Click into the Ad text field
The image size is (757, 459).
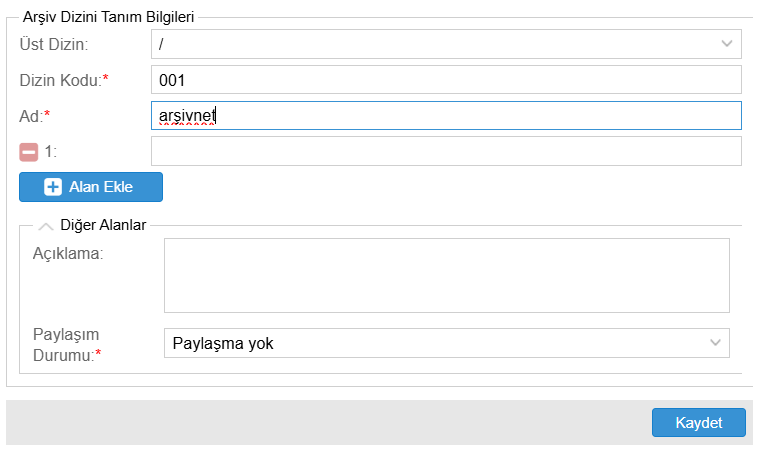445,116
